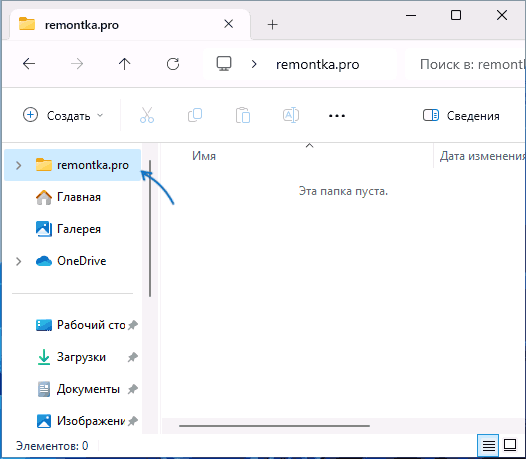Expand remontka.pro tree node in sidebar
The width and height of the screenshot is (526, 459).
click(19, 165)
